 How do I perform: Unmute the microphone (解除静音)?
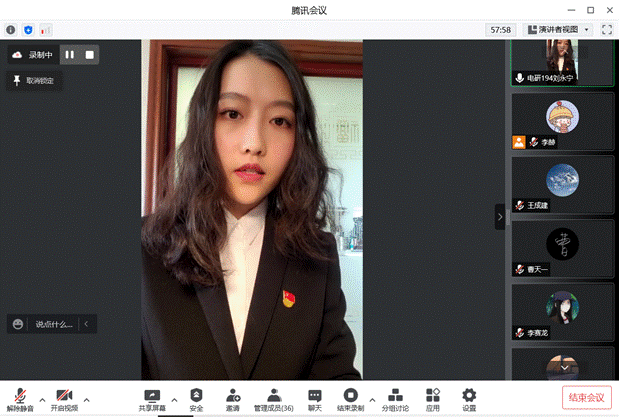click(x=19, y=398)
